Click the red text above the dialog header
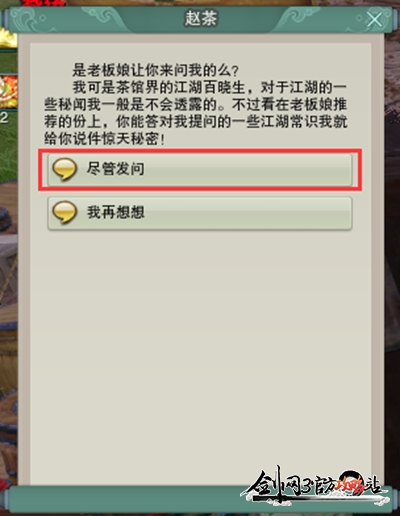The image size is (400, 516). (43, 3)
